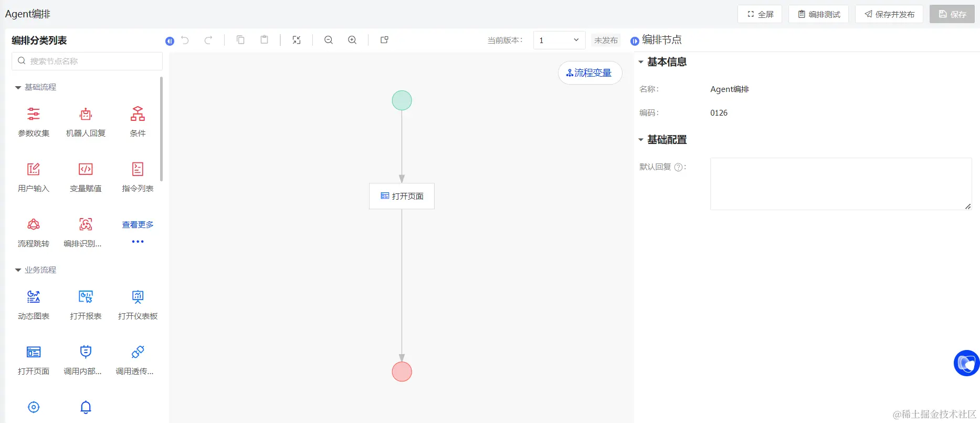Click the 0126 code value
This screenshot has width=980, height=423.
[x=719, y=113]
